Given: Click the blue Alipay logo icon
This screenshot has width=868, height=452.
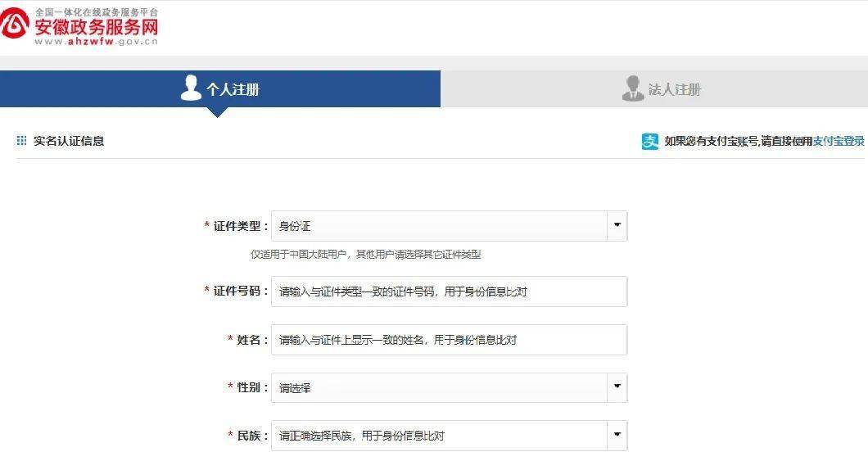Looking at the screenshot, I should [650, 141].
